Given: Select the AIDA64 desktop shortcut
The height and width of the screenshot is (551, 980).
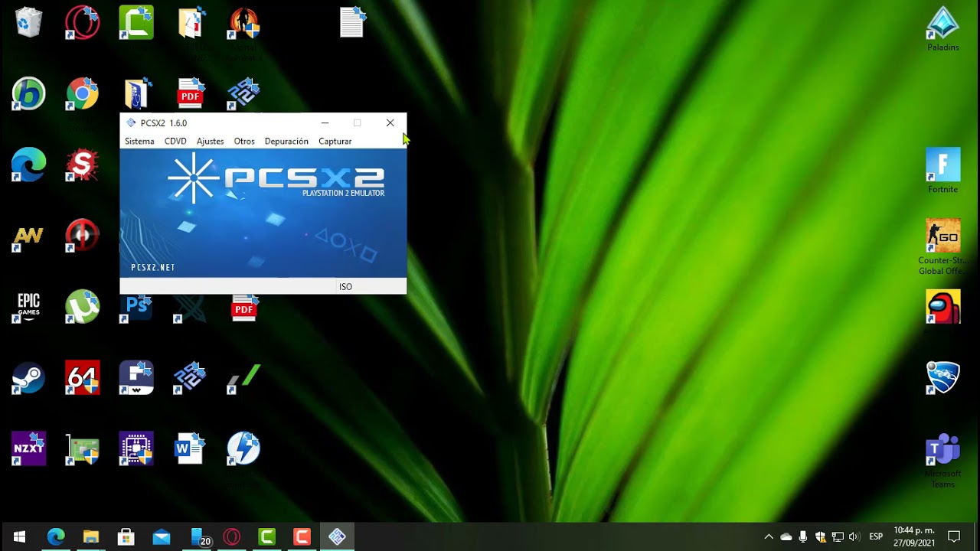Looking at the screenshot, I should (x=82, y=378).
